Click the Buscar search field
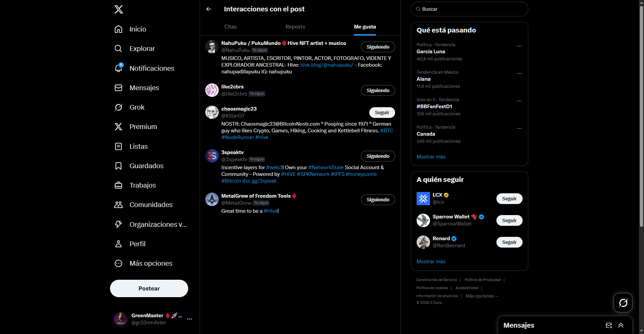Screen dimensions: 644x334 [x=469, y=9]
